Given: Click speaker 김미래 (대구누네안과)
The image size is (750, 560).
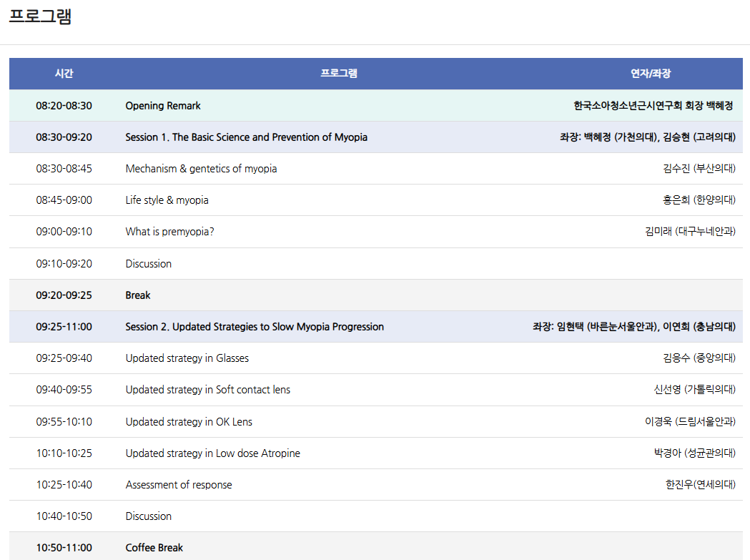Looking at the screenshot, I should tap(690, 232).
